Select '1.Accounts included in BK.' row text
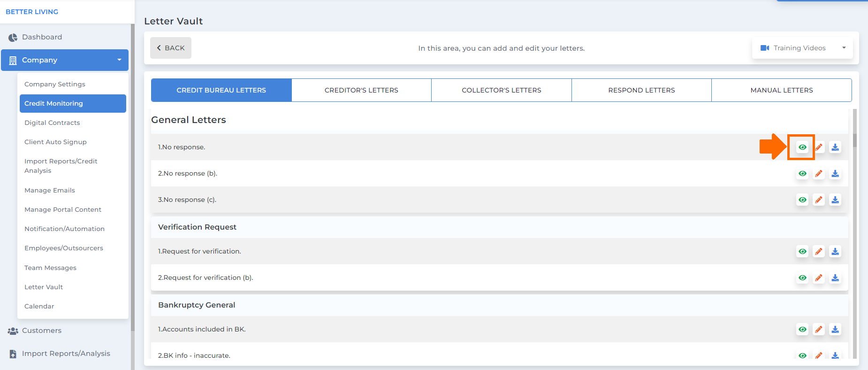This screenshot has width=868, height=370. click(202, 329)
